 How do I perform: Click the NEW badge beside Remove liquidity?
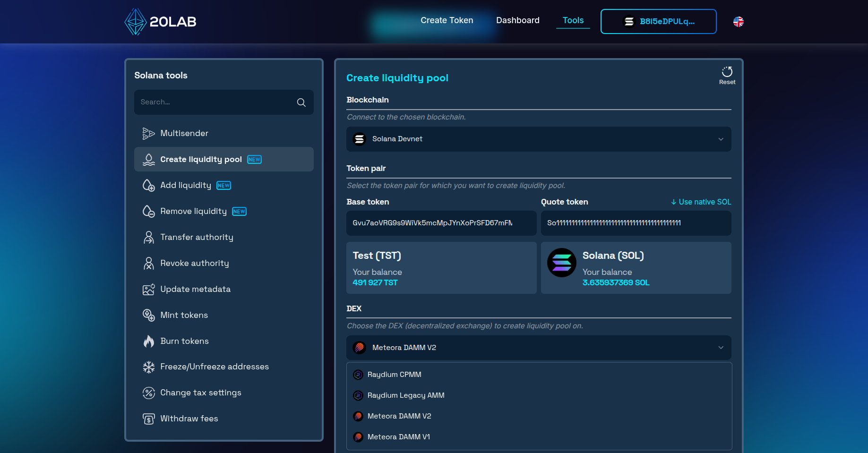(240, 212)
